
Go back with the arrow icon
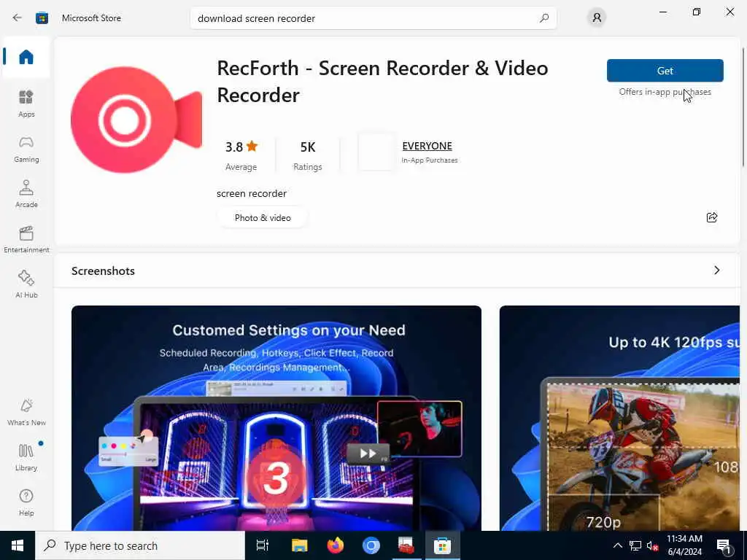click(x=18, y=18)
